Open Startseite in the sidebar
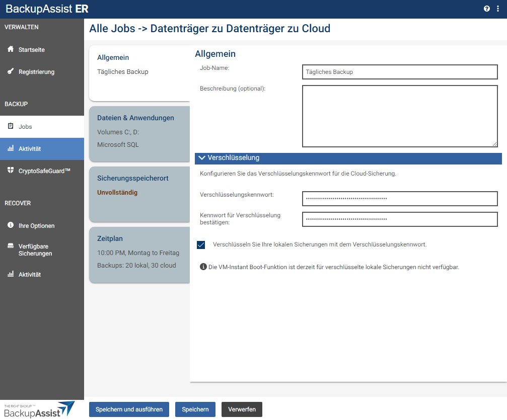507x420 pixels. (42, 50)
